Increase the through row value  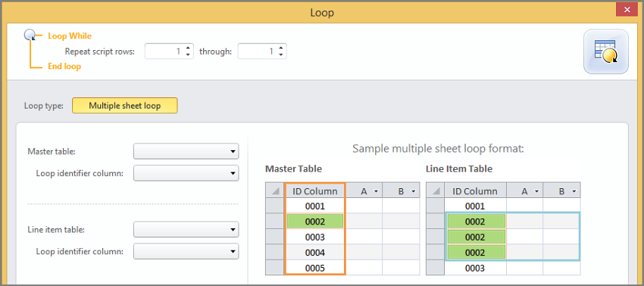click(x=281, y=48)
